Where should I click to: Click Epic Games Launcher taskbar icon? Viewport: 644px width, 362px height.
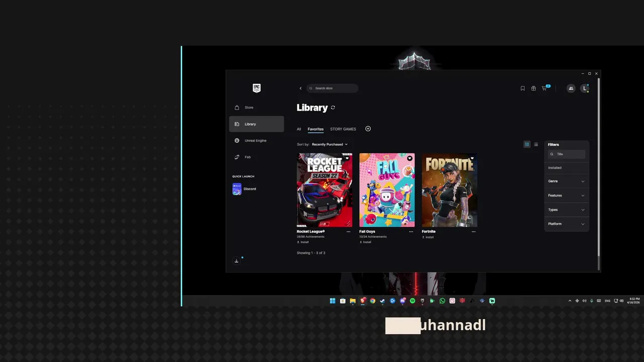pyautogui.click(x=422, y=301)
